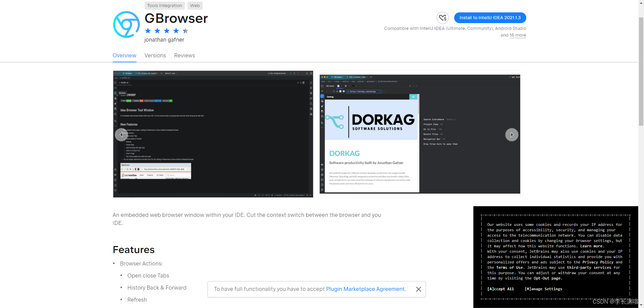Image resolution: width=644 pixels, height=308 pixels.
Task: Click the 'Refresh' feature list item
Action: point(137,300)
